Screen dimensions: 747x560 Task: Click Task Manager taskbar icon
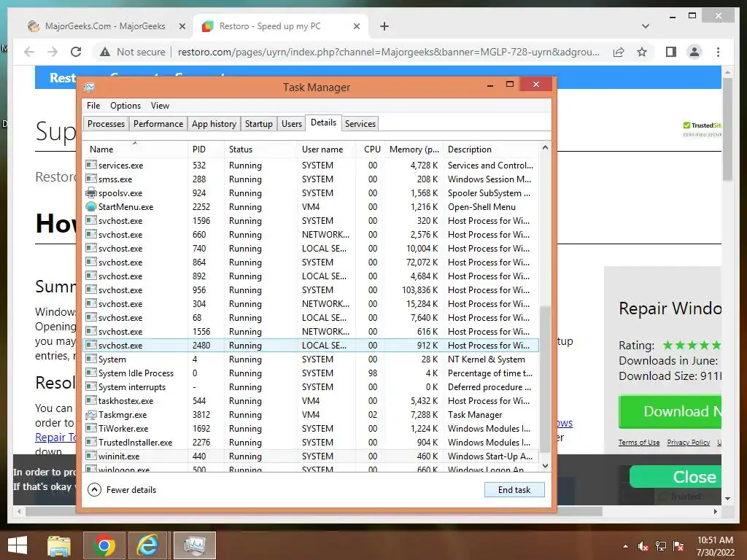click(x=194, y=545)
